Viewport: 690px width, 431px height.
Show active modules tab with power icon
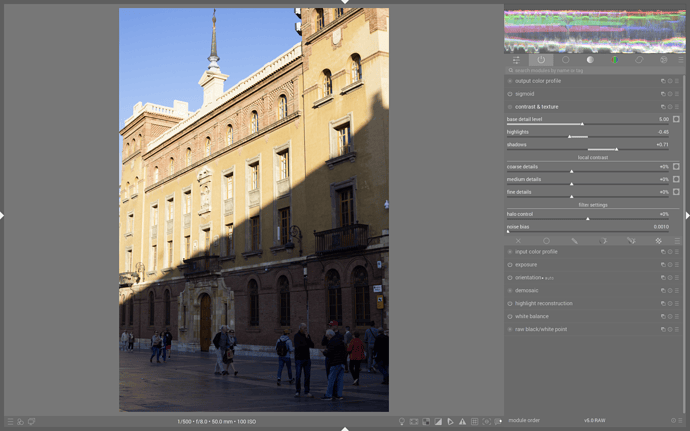point(541,60)
